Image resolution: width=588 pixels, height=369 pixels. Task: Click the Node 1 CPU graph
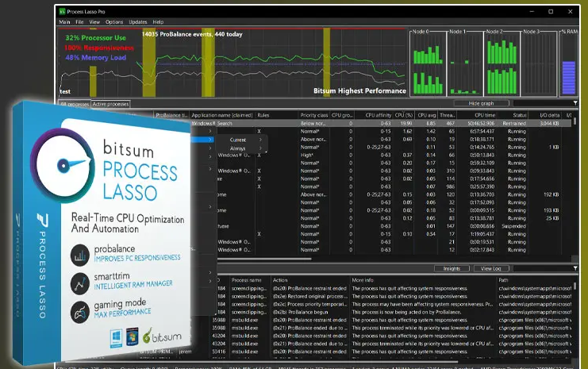(x=465, y=63)
